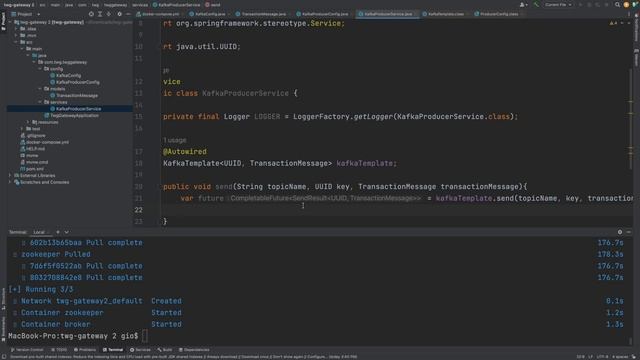Open Dependencies tool window
The image size is (640, 360).
click(194, 350)
